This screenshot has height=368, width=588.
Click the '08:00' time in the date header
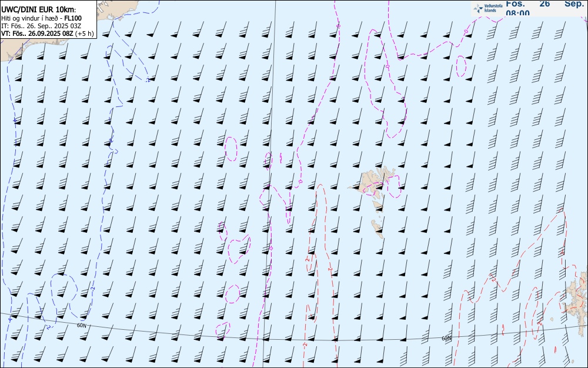[x=518, y=13]
